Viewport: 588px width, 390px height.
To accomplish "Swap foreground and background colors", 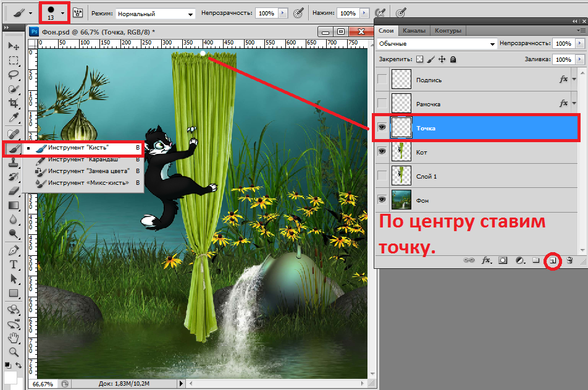I will [19, 365].
